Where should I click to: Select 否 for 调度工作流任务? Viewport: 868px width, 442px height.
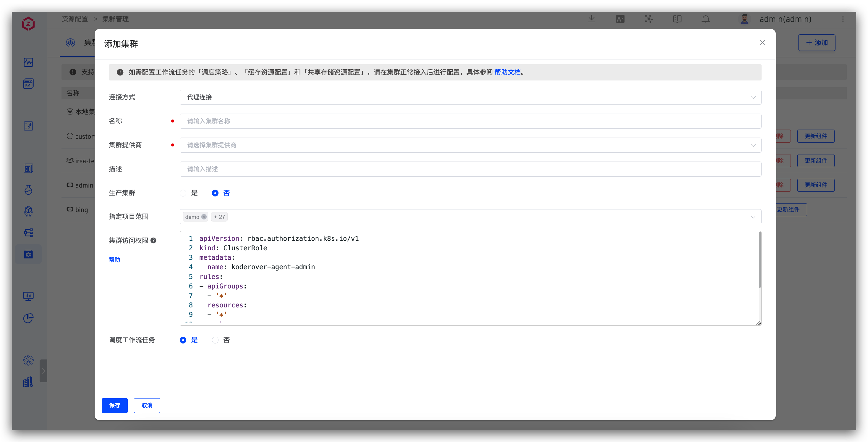(215, 340)
